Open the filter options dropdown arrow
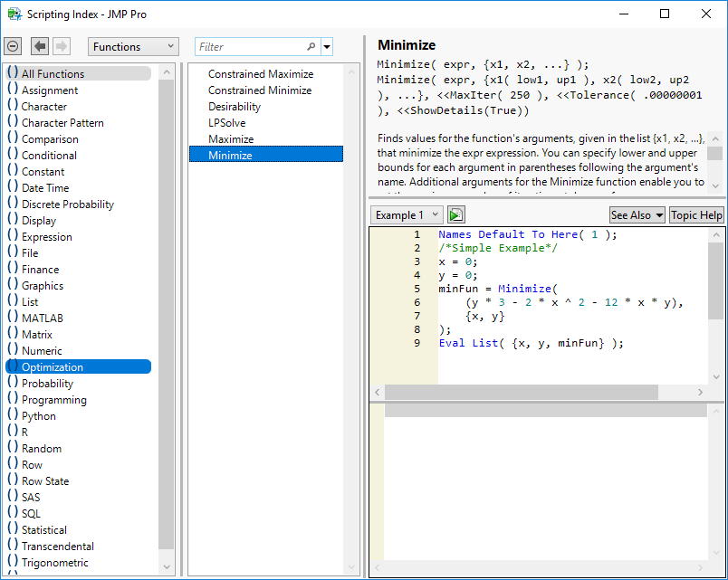Image resolution: width=728 pixels, height=580 pixels. [x=327, y=47]
